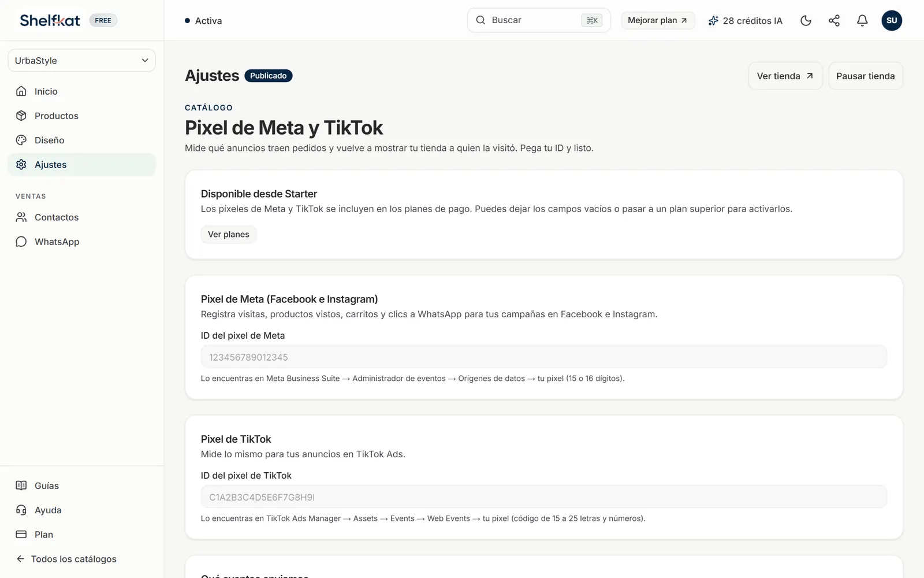The width and height of the screenshot is (924, 578).
Task: Click the CATÁLOGO section label
Action: pyautogui.click(x=208, y=108)
